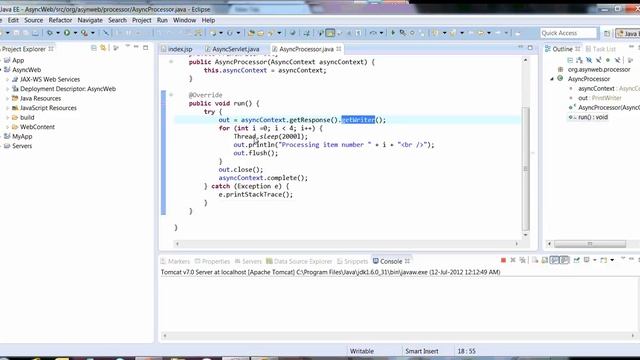Screen dimensions: 640x360
Task: Click the Open Task icon in toolbar
Action: pyautogui.click(x=261, y=33)
